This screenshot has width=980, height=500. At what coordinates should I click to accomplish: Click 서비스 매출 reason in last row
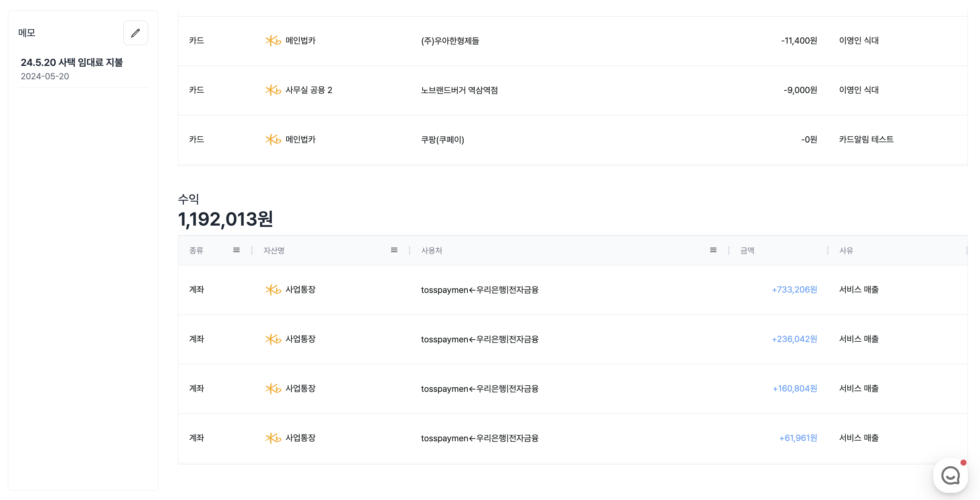tap(859, 438)
